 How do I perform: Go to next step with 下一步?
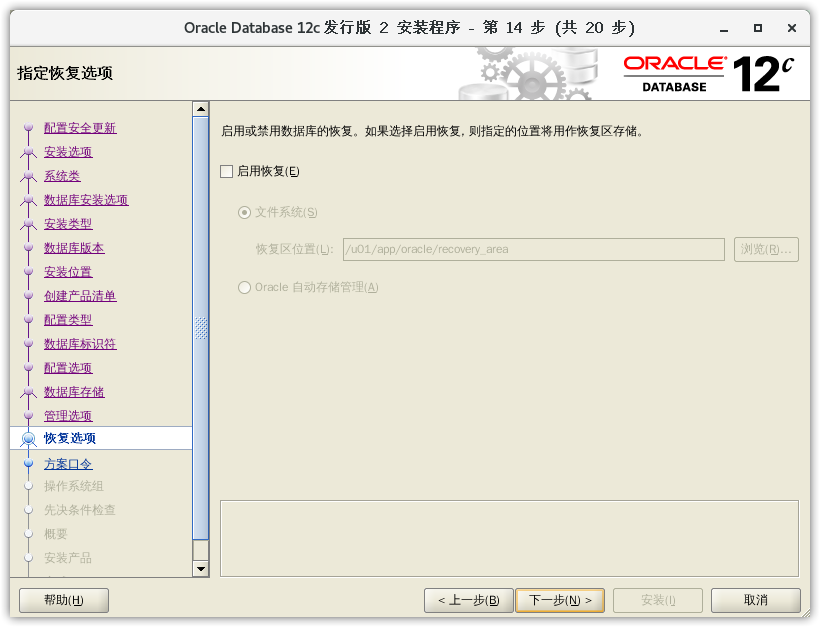(x=559, y=600)
